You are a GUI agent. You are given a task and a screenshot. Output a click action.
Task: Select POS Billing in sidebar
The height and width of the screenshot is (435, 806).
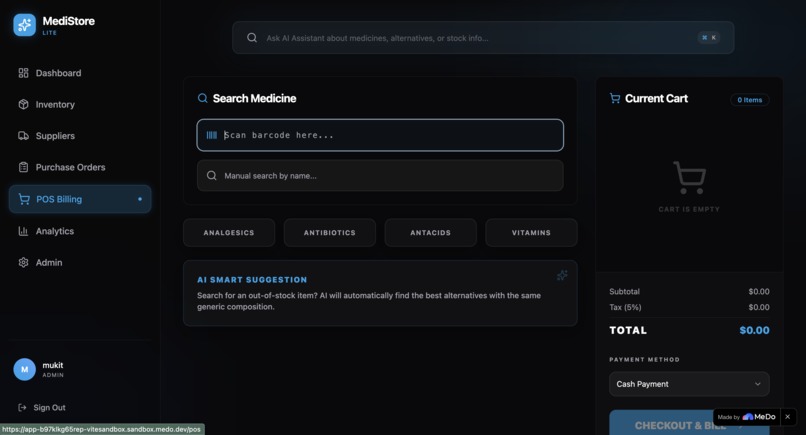(x=80, y=199)
